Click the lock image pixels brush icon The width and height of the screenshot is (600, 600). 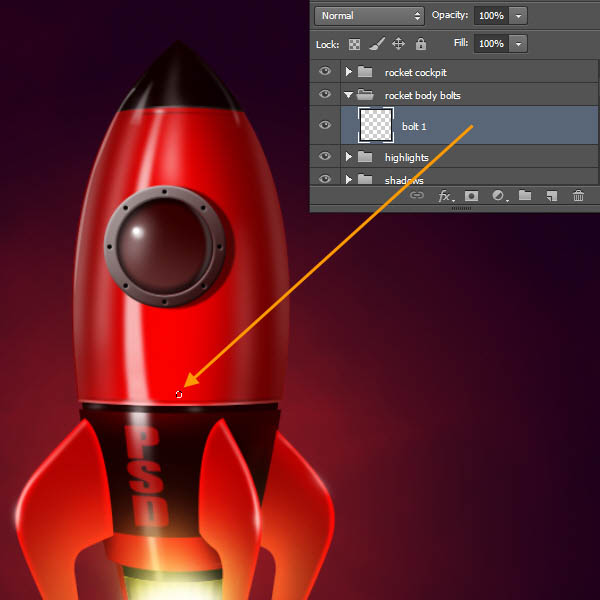click(x=377, y=44)
